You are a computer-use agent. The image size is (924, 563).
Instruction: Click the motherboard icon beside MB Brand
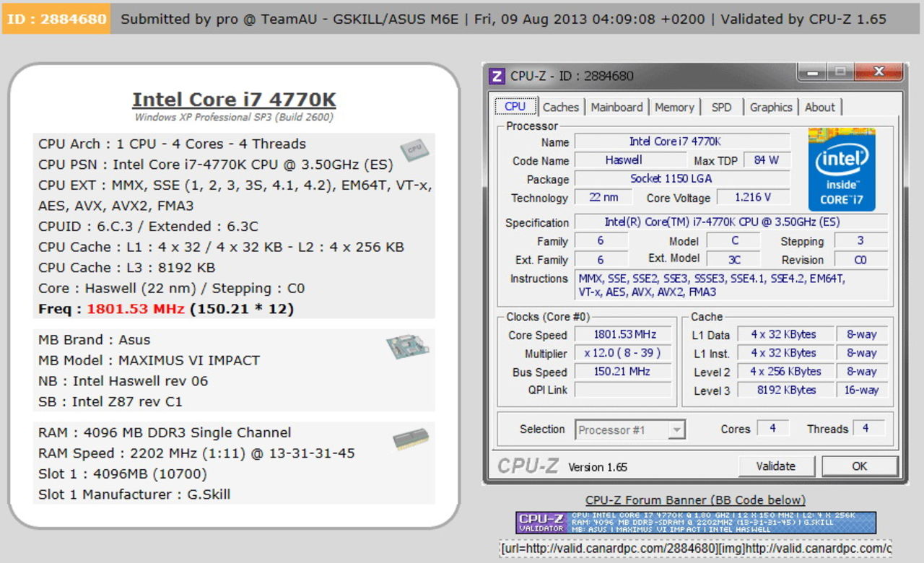[408, 346]
